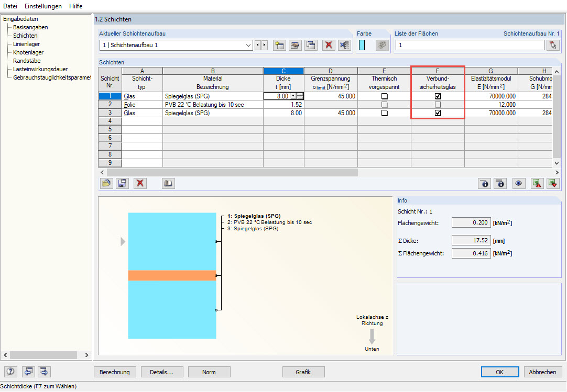Click the eye view icon below the table
The height and width of the screenshot is (392, 567).
tap(518, 184)
